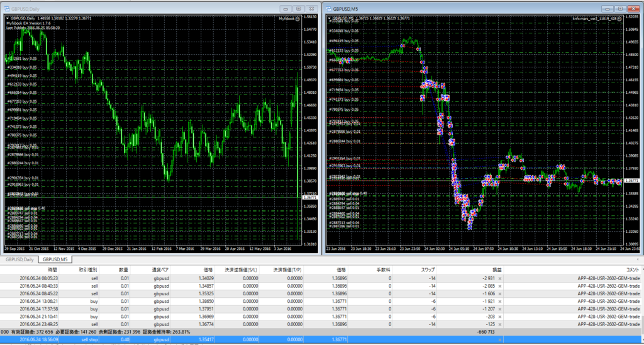This screenshot has height=345, width=644.
Task: Expand one-click trading arrow on M5 chart
Action: tap(329, 18)
